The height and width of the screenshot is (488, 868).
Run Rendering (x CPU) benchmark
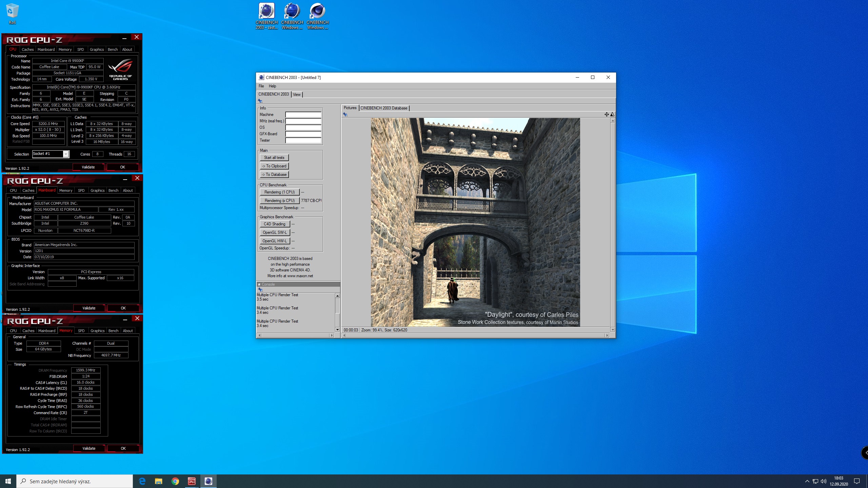click(x=279, y=201)
